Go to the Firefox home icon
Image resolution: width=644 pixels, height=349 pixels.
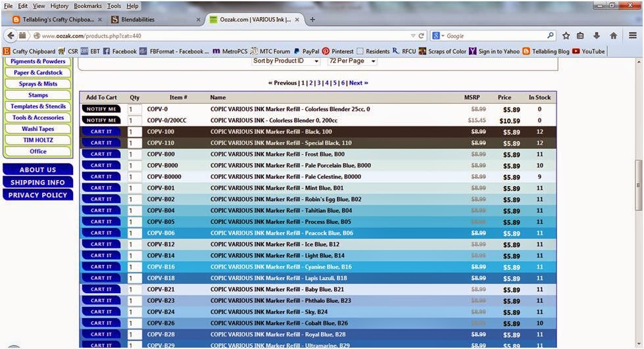click(614, 35)
